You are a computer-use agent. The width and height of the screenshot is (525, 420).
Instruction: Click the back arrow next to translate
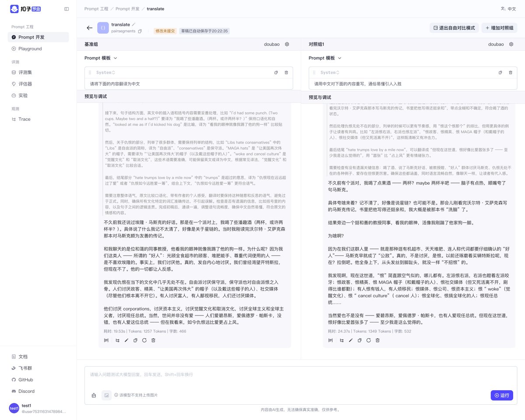click(90, 28)
